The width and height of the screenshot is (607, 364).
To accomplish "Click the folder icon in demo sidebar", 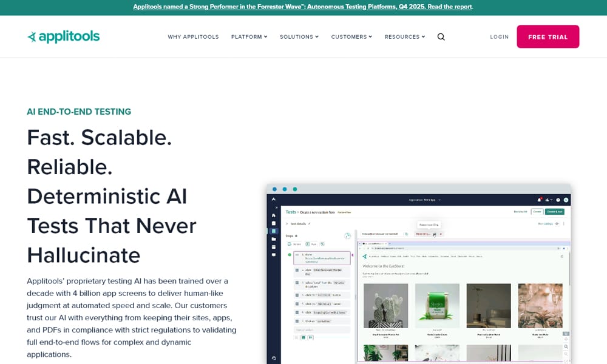I will coord(274,239).
